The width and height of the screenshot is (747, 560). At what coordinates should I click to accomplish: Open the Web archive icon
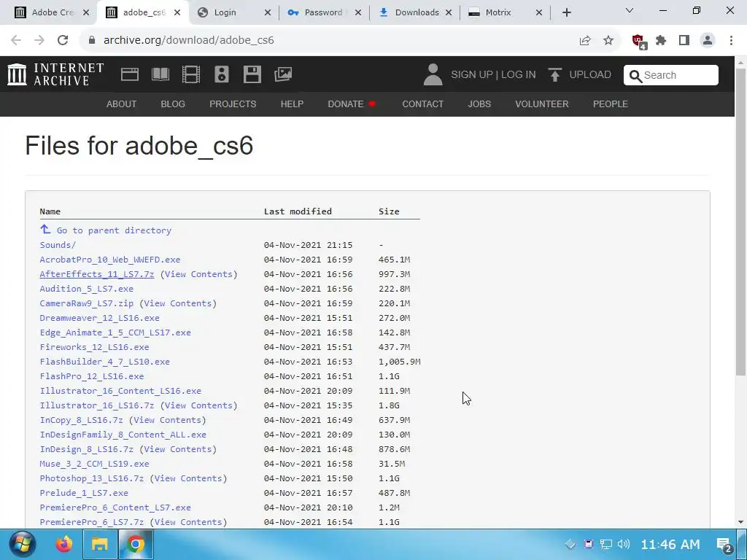click(x=130, y=74)
